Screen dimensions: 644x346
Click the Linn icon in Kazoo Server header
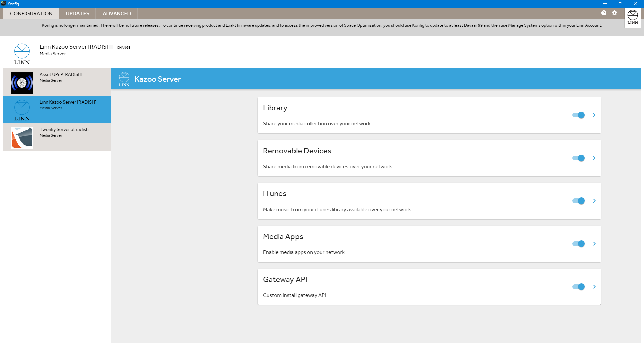[124, 79]
